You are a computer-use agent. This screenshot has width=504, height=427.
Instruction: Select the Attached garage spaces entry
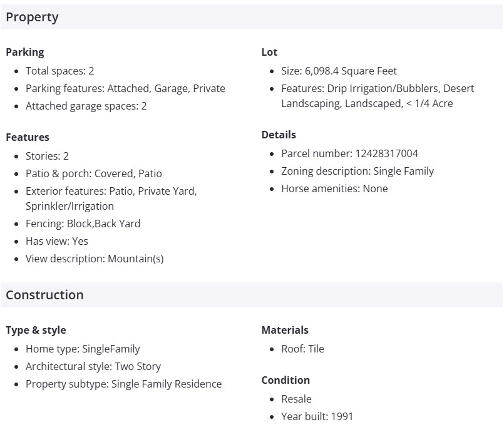coord(86,106)
